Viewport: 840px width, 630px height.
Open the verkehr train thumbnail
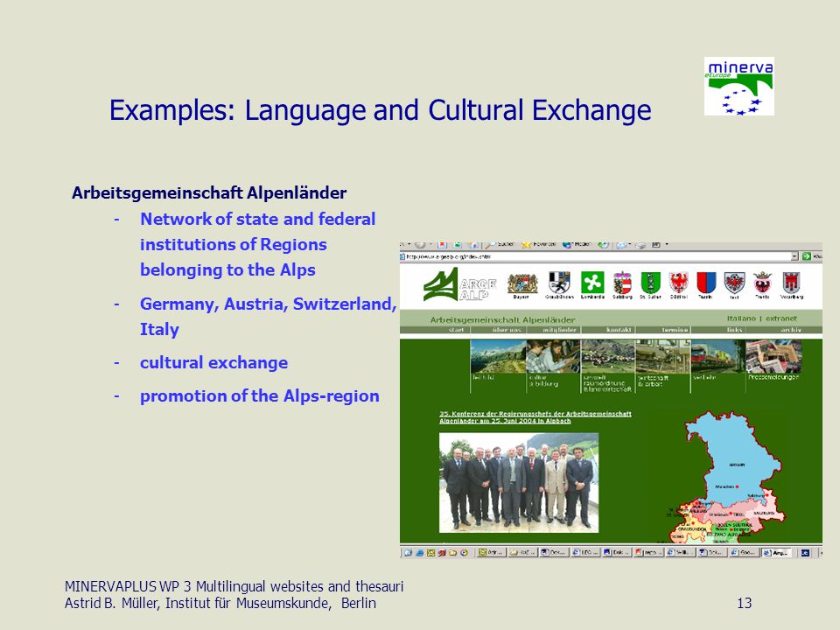[x=717, y=357]
